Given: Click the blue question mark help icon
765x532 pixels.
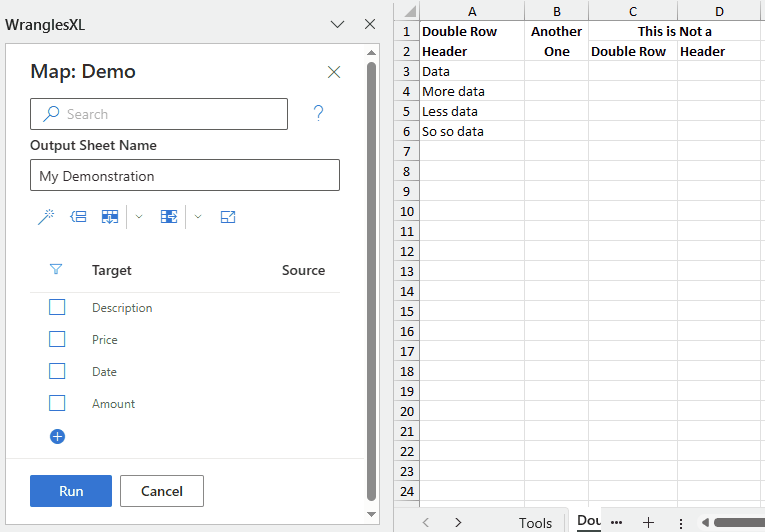Looking at the screenshot, I should pyautogui.click(x=318, y=114).
